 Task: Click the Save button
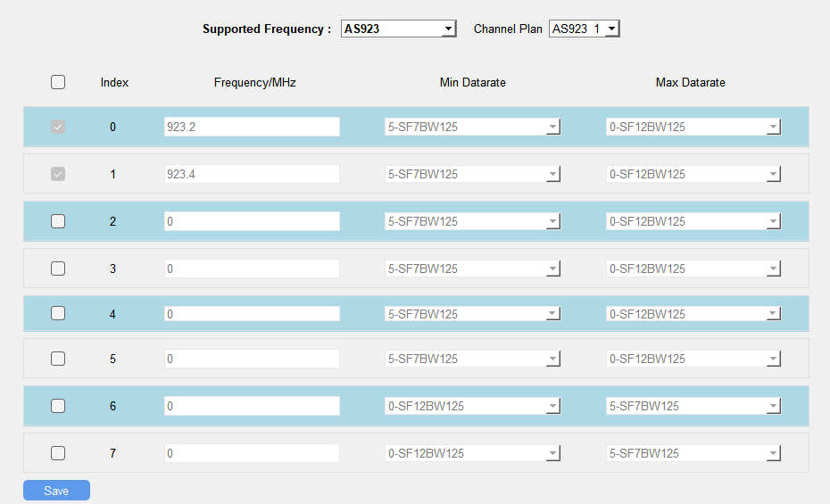56,491
